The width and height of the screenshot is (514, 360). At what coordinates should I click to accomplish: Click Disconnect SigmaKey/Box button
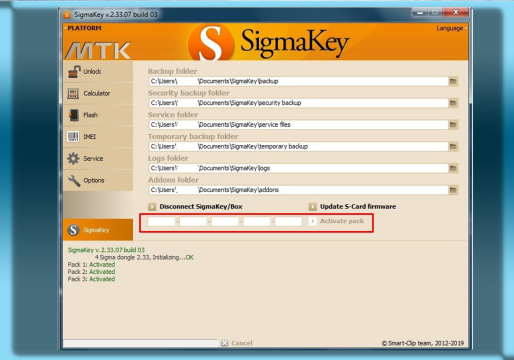195,207
